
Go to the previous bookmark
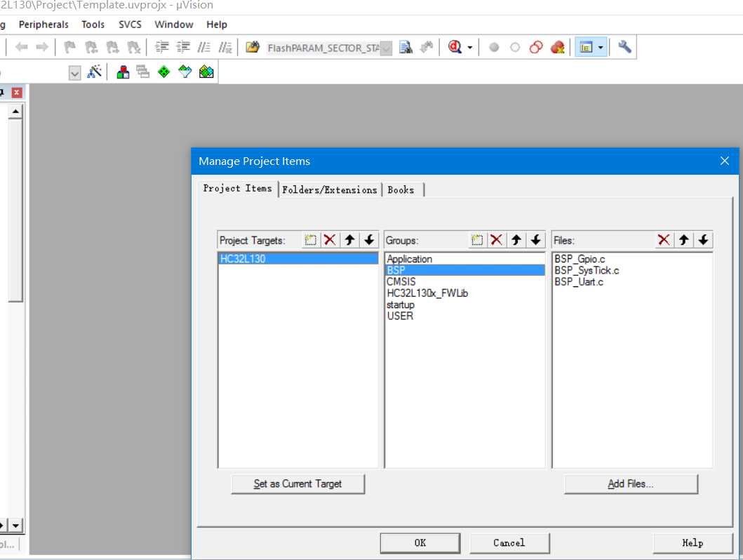click(91, 47)
